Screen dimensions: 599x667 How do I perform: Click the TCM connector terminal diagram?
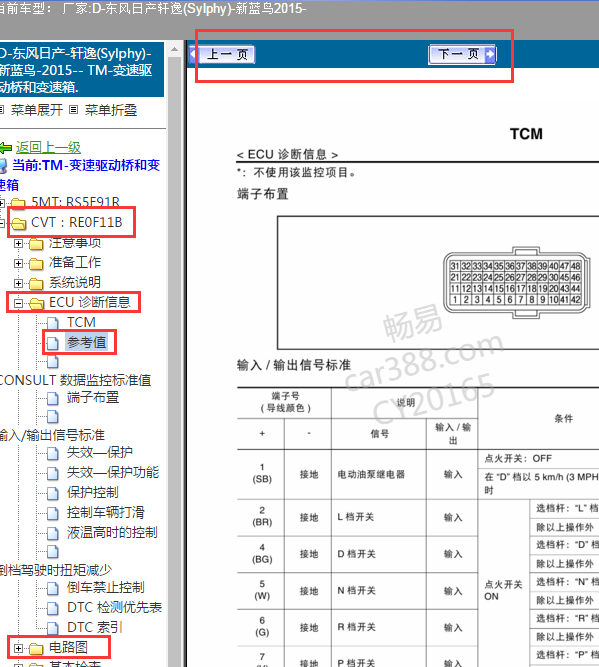pos(516,282)
